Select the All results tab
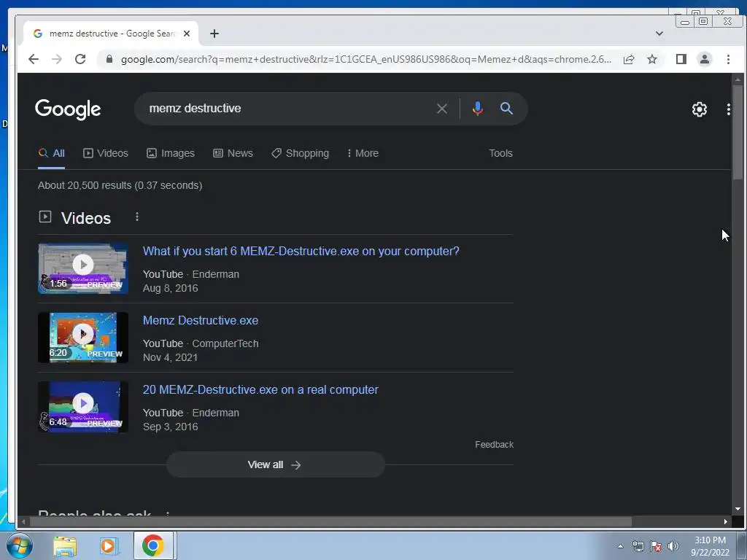 coord(52,153)
